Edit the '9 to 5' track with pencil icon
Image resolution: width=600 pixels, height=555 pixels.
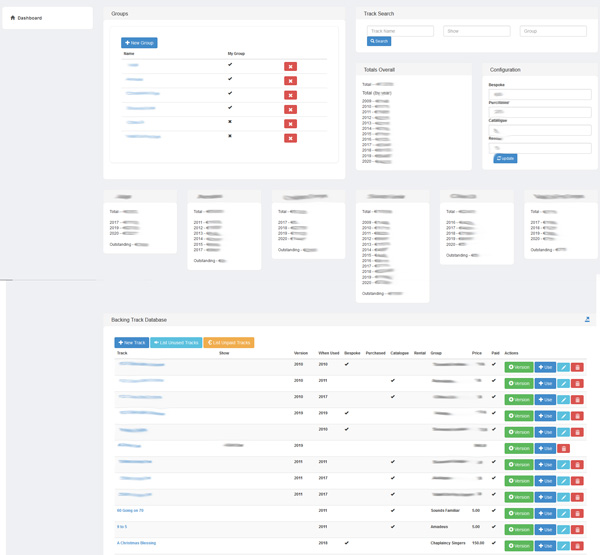tap(563, 530)
